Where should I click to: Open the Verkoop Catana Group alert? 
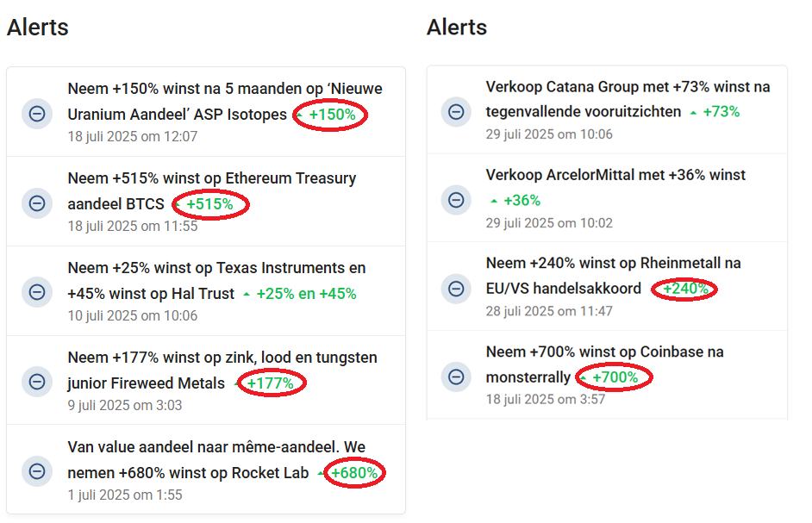pyautogui.click(x=628, y=99)
